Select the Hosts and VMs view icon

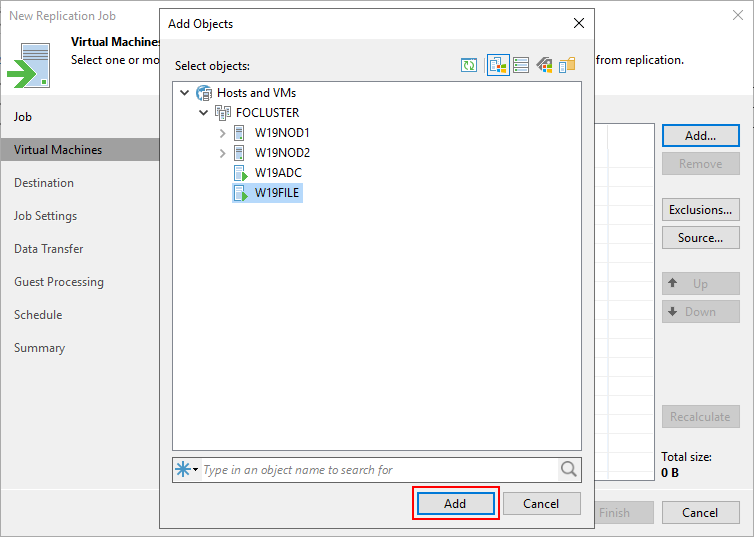[x=498, y=65]
